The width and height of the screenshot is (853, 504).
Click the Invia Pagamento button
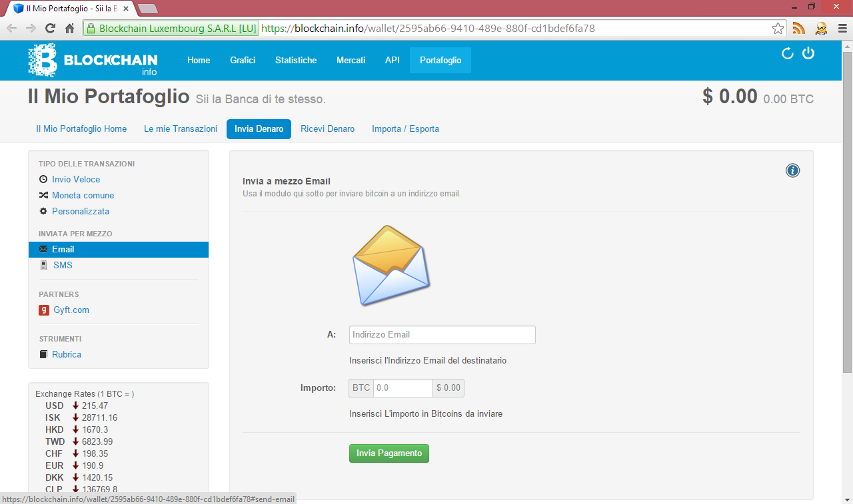click(x=389, y=453)
